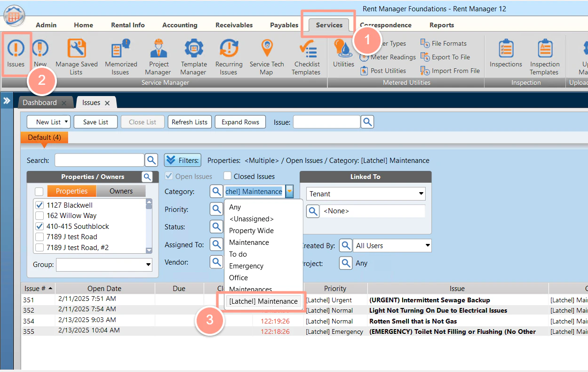Select [Latchel] Maintenance category option

click(x=263, y=301)
